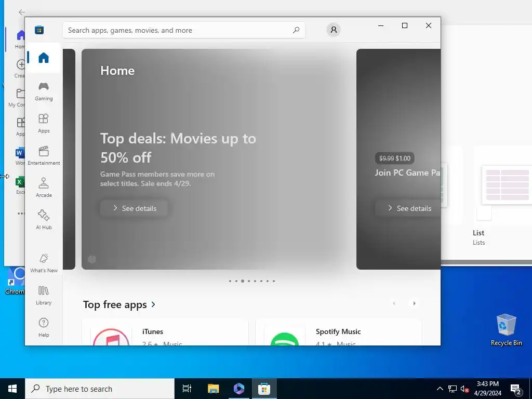Open File Explorer from the taskbar
Screen dimensions: 532x399
213,389
